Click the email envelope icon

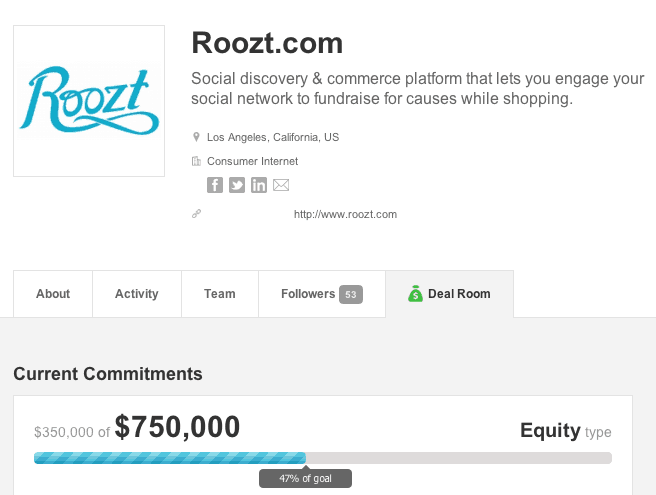point(281,185)
